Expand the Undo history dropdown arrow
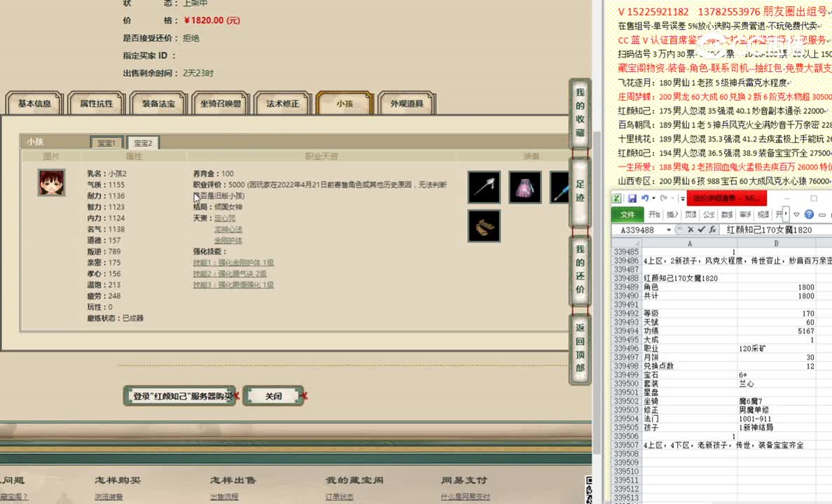 (x=653, y=198)
